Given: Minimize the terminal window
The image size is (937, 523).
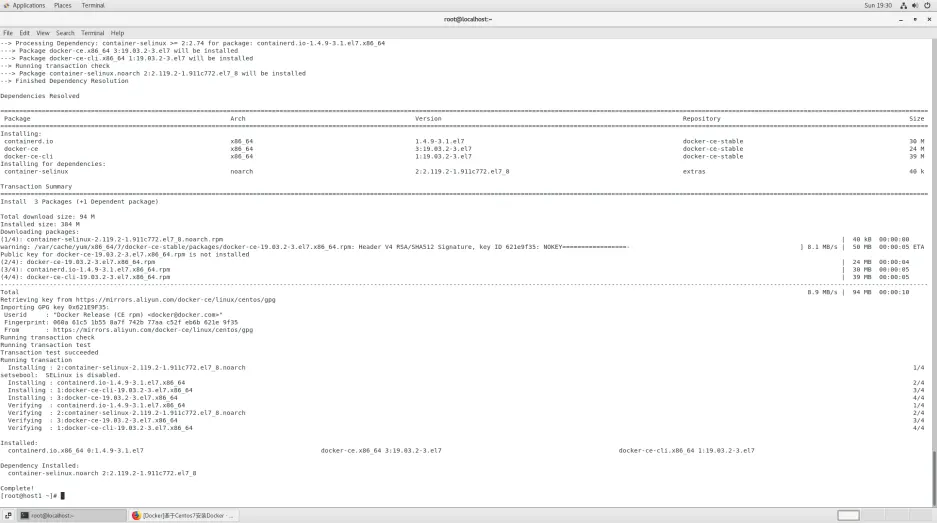Looking at the screenshot, I should (901, 19).
